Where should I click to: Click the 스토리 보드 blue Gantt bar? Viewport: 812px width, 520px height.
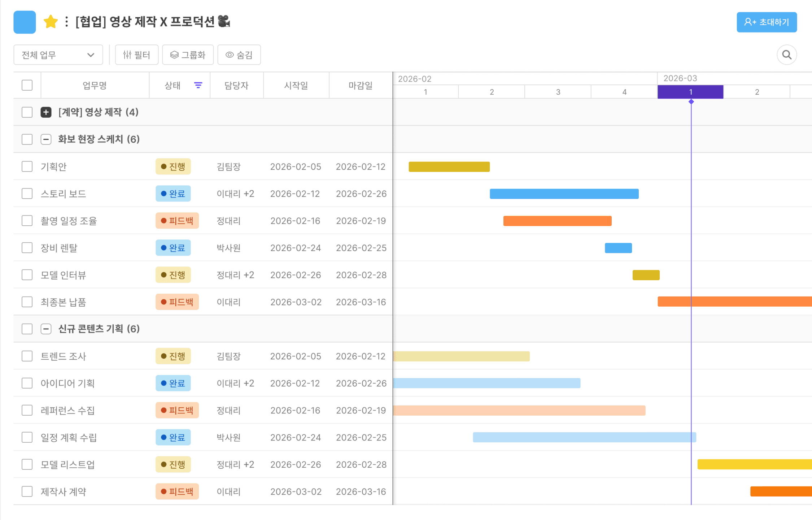pyautogui.click(x=564, y=194)
